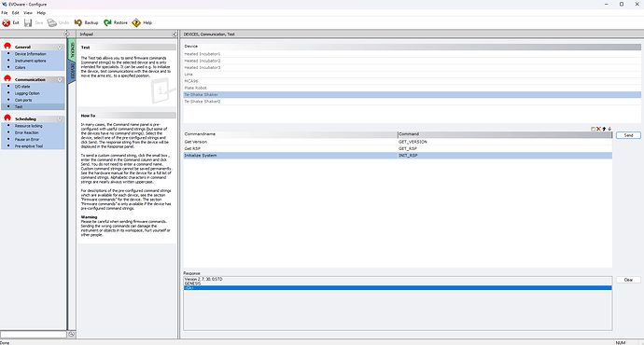This screenshot has width=644, height=345.
Task: Select highlighted OK response line
Action: 398,288
